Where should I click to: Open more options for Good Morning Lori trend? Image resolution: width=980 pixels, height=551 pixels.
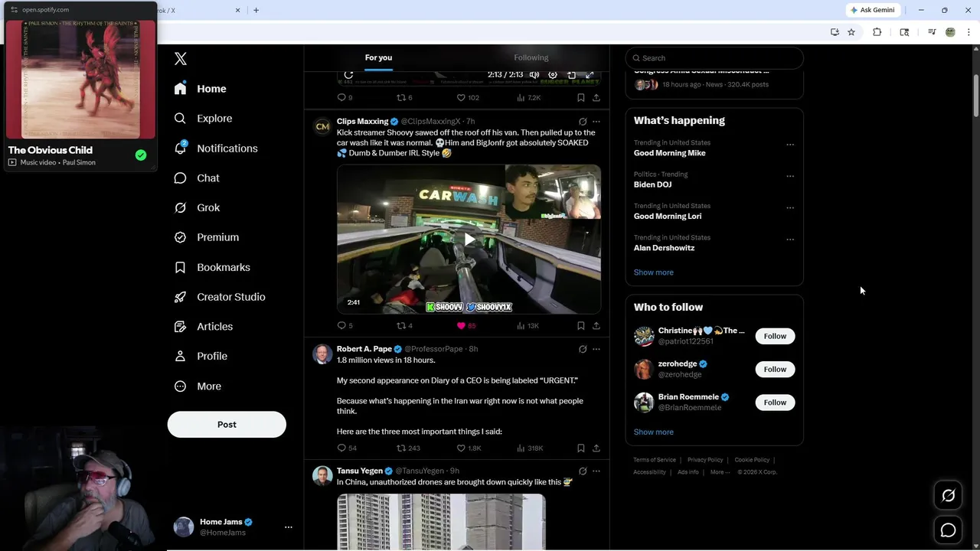tap(790, 208)
